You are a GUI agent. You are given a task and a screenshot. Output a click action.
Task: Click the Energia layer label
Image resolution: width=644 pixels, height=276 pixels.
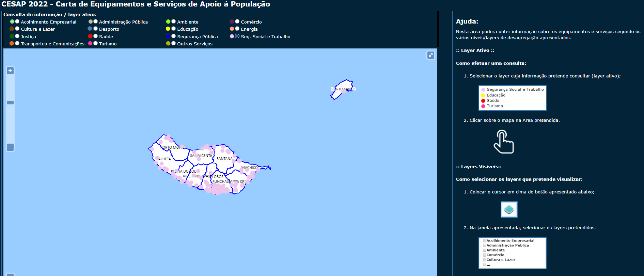[249, 29]
